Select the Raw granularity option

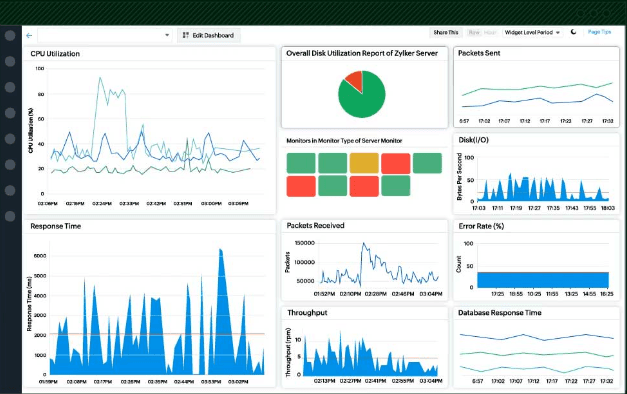pos(474,32)
